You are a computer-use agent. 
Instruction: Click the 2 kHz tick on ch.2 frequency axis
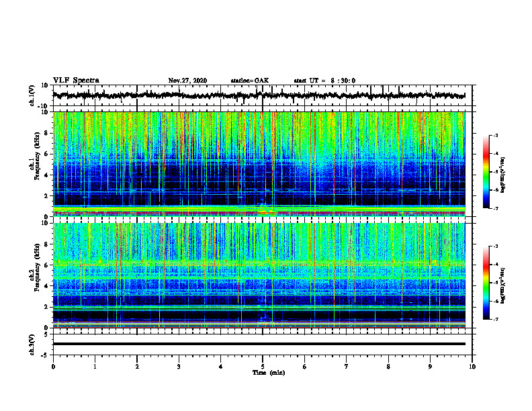(x=47, y=307)
